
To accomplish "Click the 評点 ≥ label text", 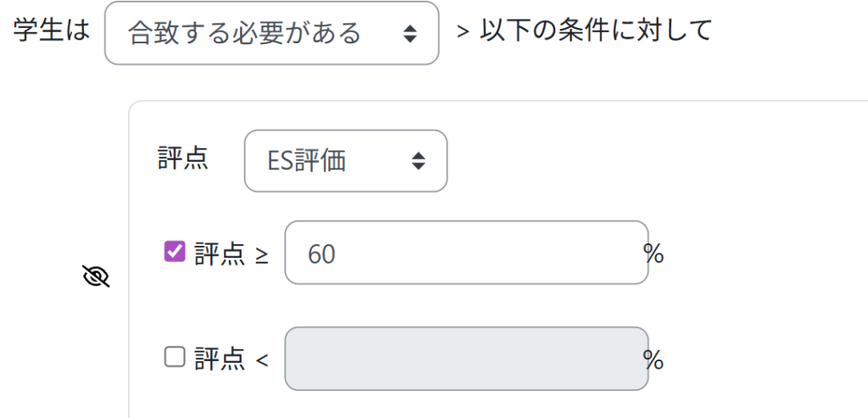I will point(220,254).
